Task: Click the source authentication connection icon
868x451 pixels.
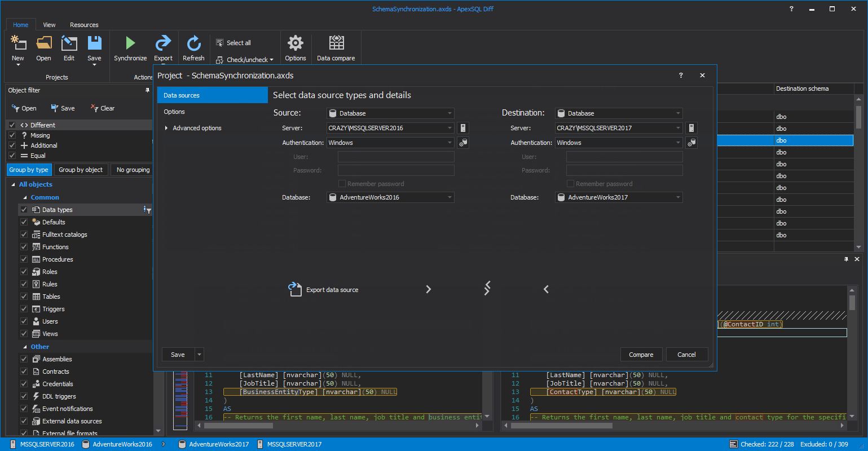Action: [x=462, y=143]
